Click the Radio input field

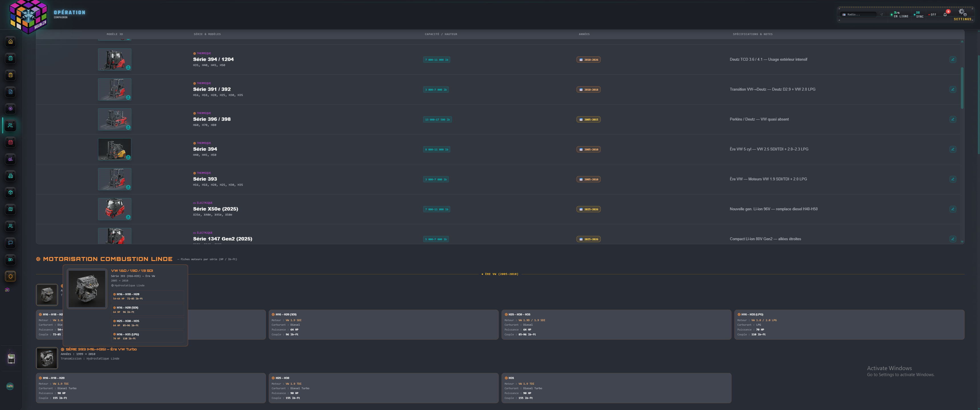[x=858, y=15]
